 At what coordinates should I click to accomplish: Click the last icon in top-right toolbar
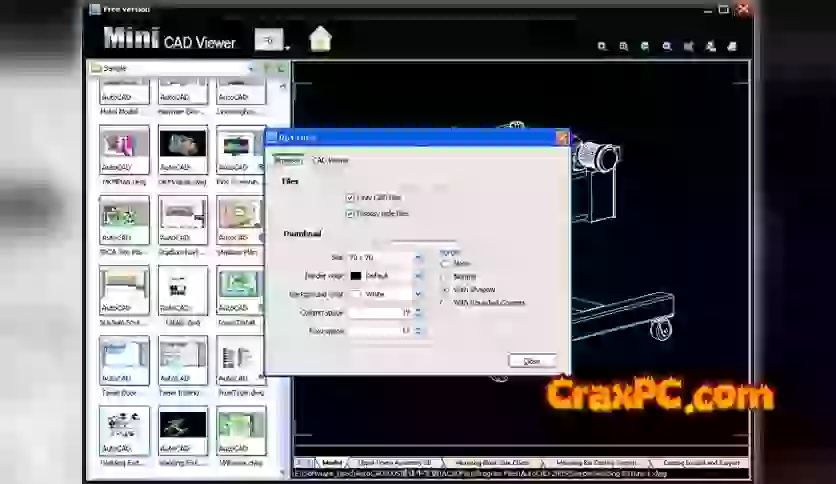[x=732, y=46]
